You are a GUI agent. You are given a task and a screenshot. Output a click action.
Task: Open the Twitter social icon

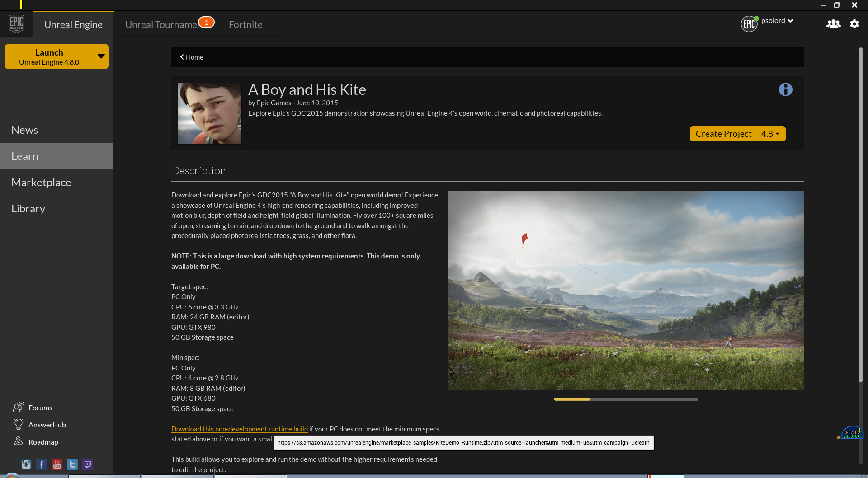coord(72,464)
